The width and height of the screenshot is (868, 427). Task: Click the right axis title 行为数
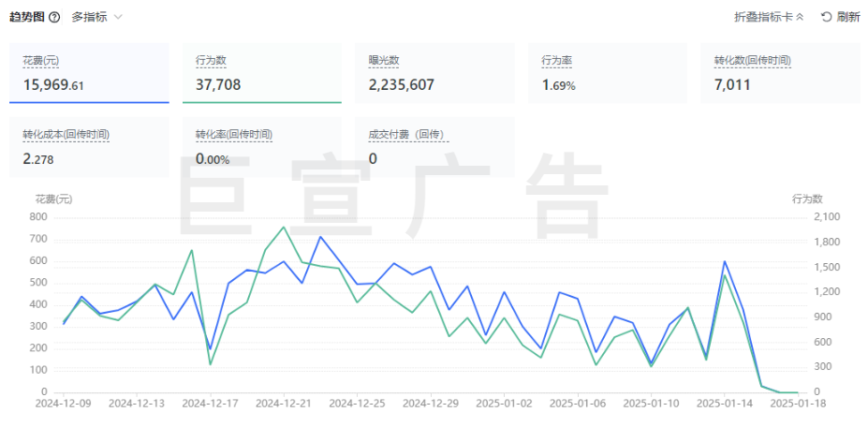point(807,199)
